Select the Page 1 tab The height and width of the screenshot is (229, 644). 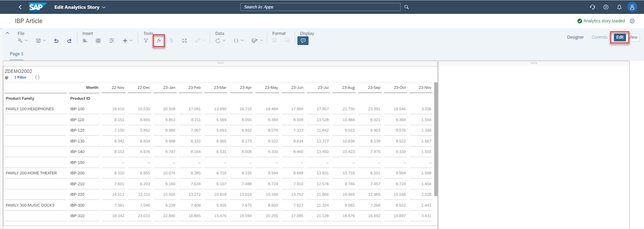coord(17,53)
